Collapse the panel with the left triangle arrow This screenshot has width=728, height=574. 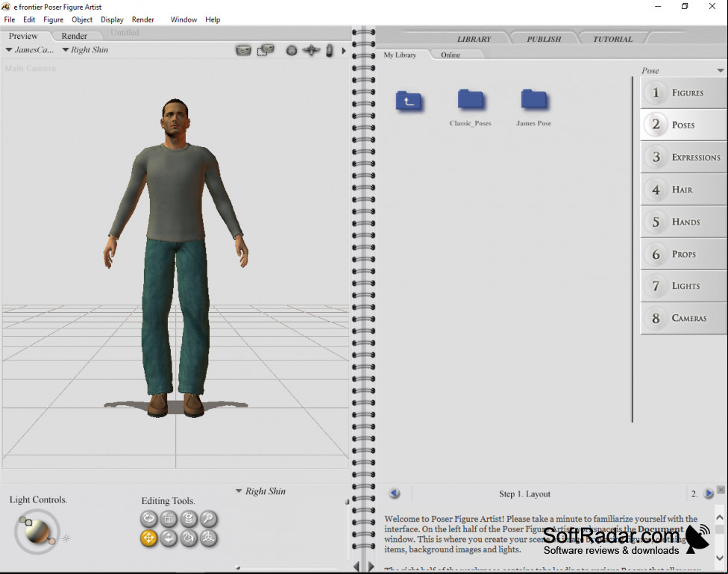click(356, 566)
